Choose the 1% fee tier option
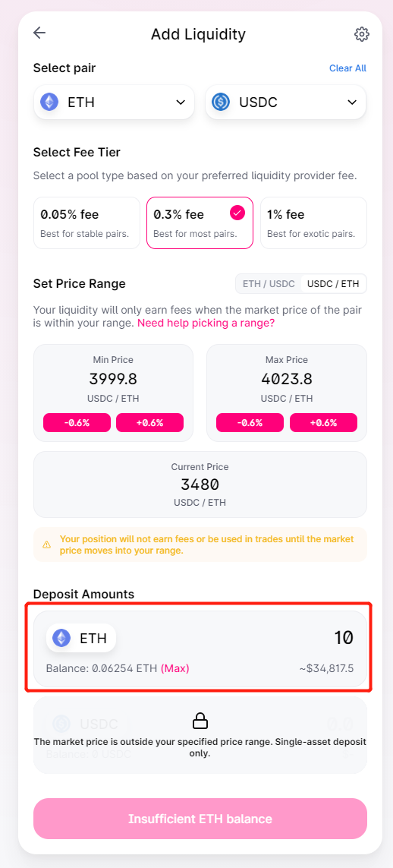 click(x=313, y=223)
